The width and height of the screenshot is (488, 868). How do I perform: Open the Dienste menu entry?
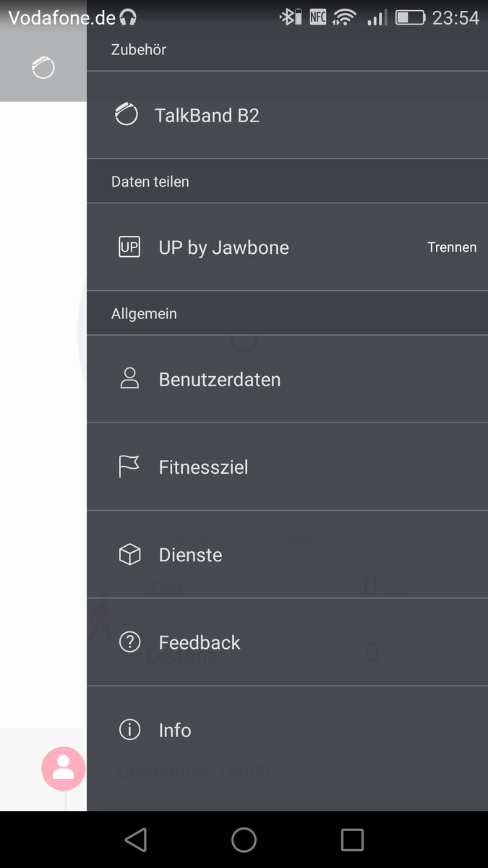[191, 555]
